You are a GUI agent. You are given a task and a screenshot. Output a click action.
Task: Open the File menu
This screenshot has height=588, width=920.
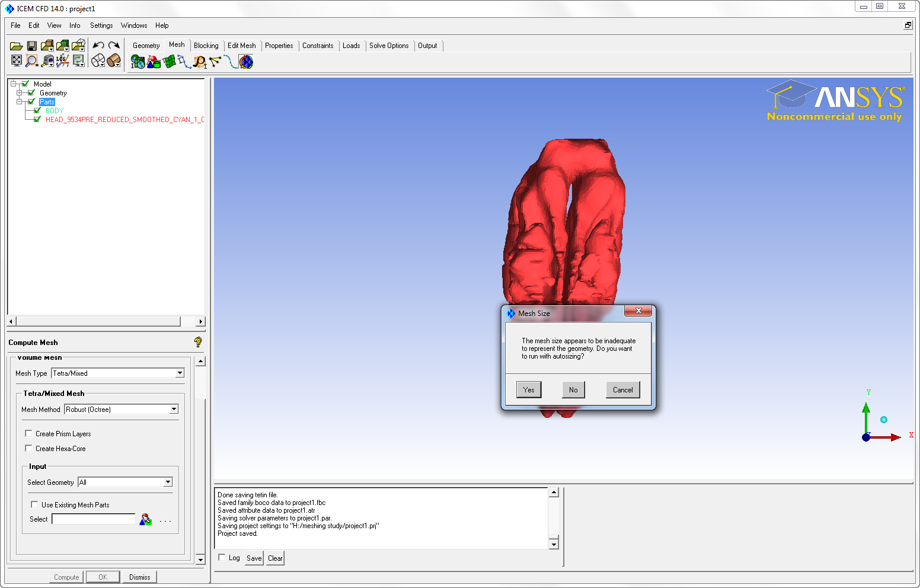(15, 25)
